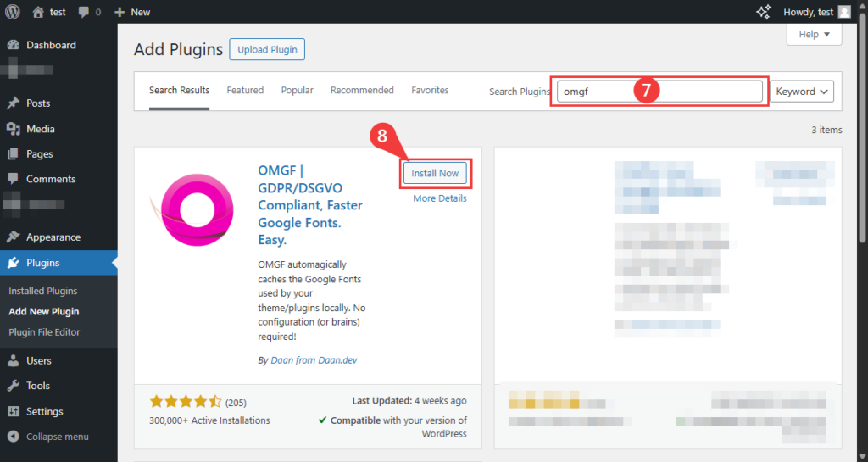Screen dimensions: 868x462
Task: Switch to Featured tab
Action: 245,90
